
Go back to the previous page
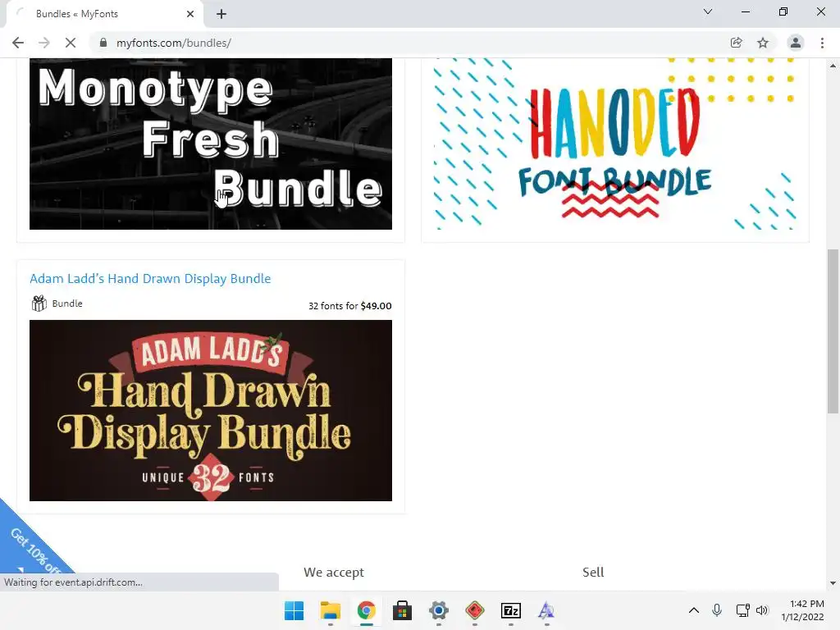click(18, 43)
